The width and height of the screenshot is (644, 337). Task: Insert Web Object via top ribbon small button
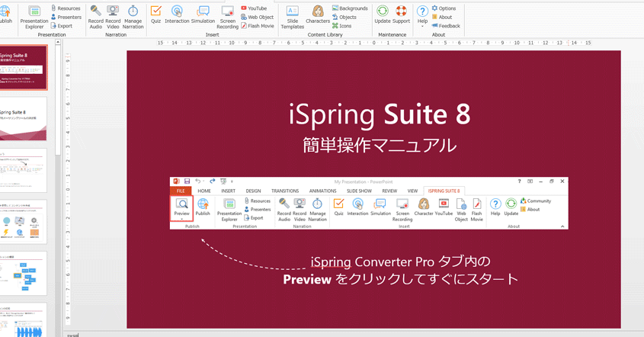tap(257, 17)
